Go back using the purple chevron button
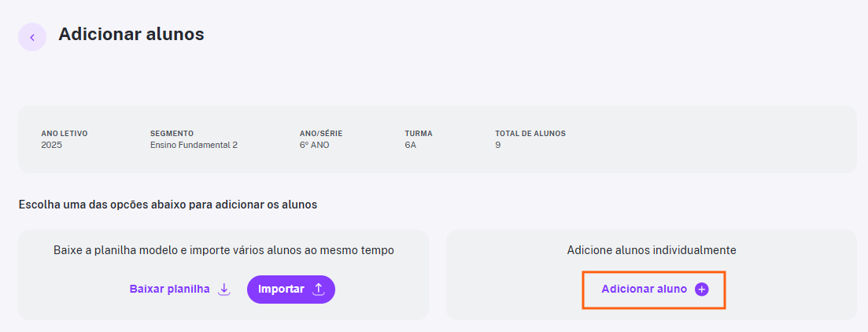Screen dimensions: 868x332 [32, 37]
